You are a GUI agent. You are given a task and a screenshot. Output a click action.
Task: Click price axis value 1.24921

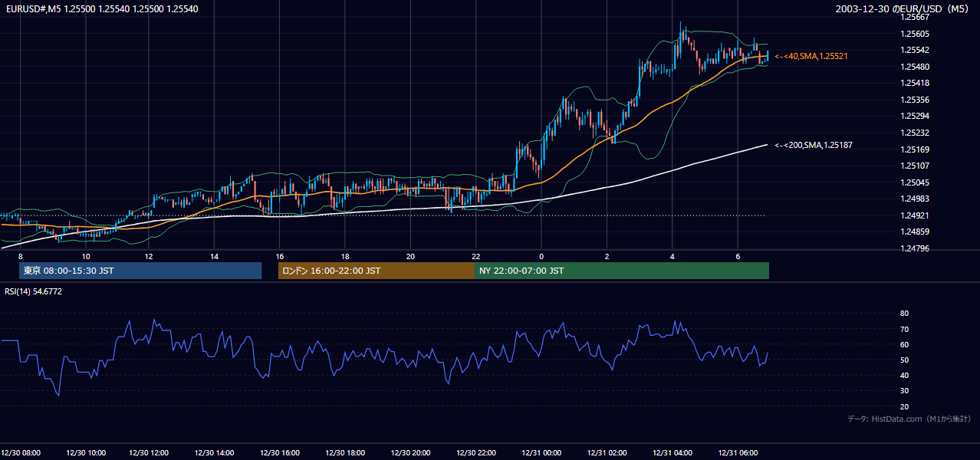(915, 215)
